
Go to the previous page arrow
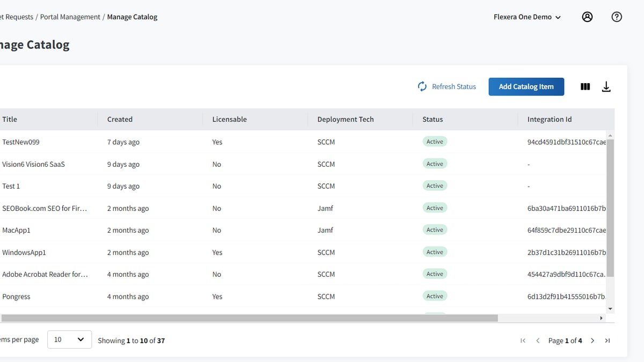coord(538,341)
